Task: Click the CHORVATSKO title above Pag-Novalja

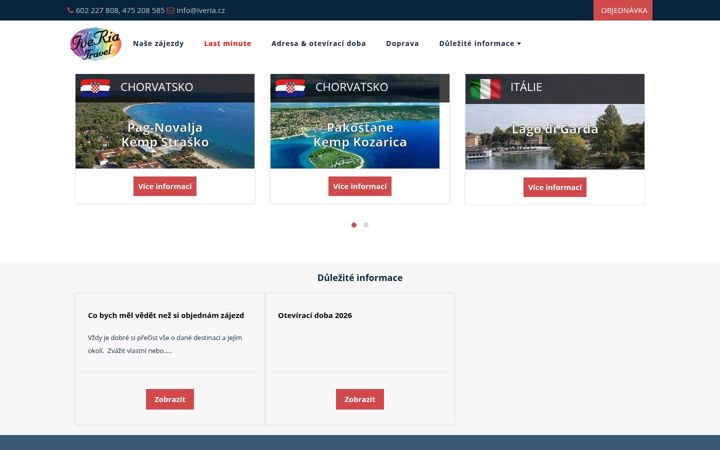Action: (157, 87)
